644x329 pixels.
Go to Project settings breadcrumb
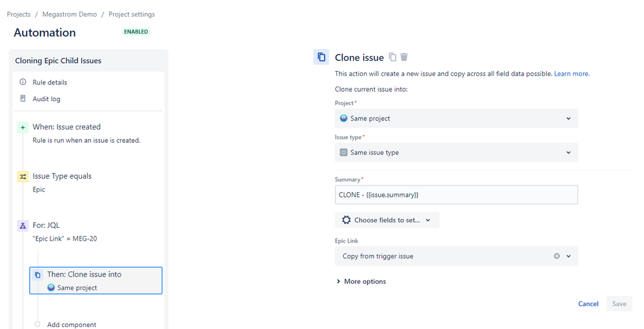[x=132, y=14]
